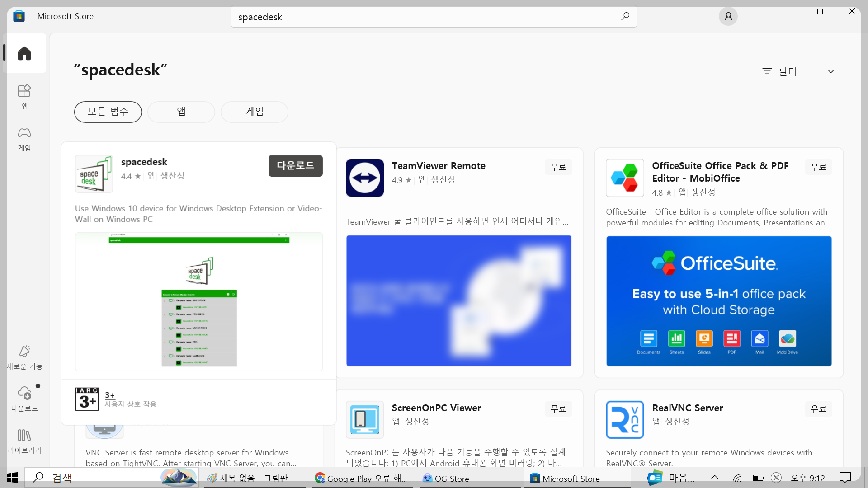Click the search magnifier icon in the search box
Image resolution: width=868 pixels, height=488 pixels.
[x=625, y=17]
